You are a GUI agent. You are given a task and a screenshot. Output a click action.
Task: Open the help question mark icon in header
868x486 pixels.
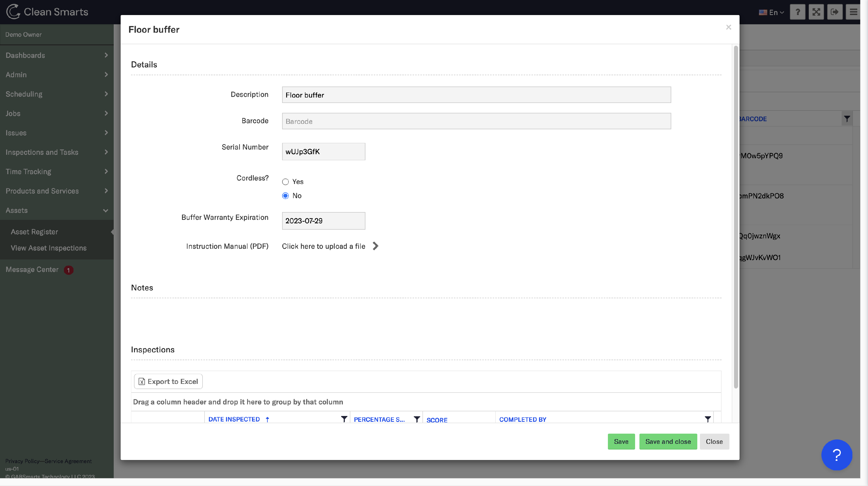[797, 12]
